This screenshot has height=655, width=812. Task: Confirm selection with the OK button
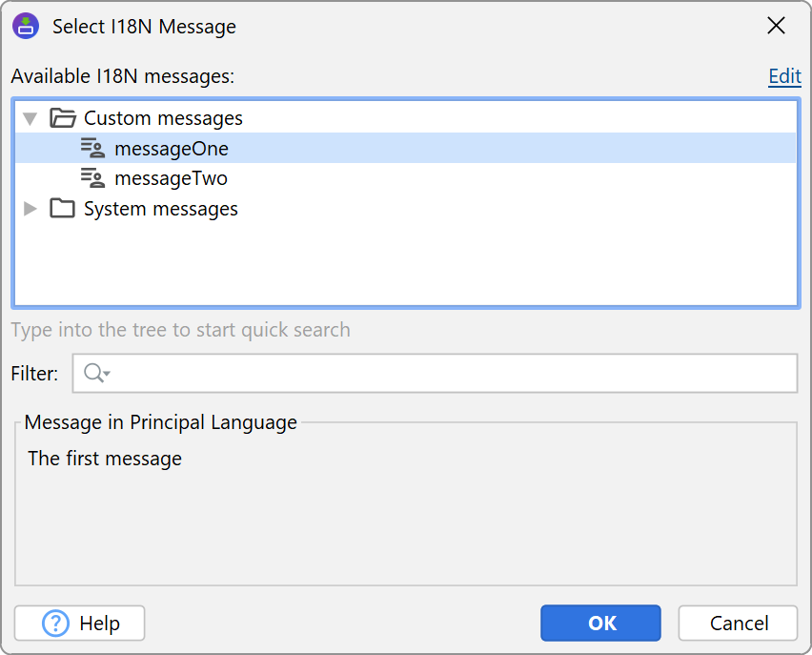click(x=600, y=624)
